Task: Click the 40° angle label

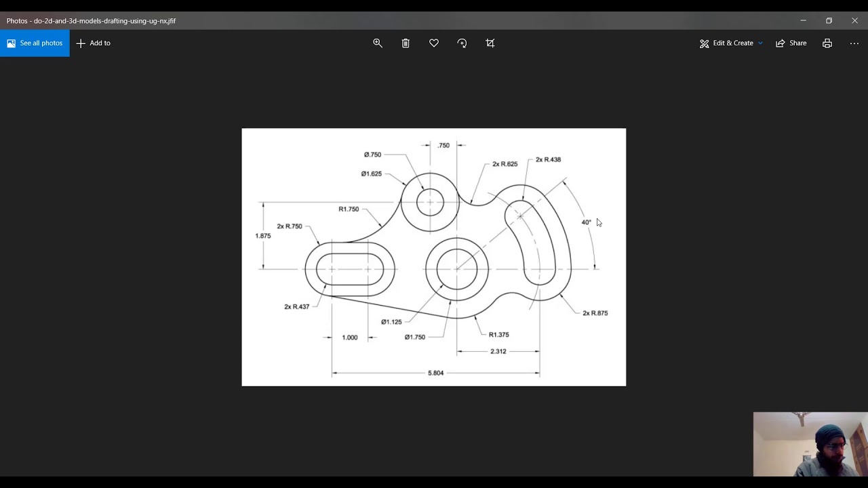Action: click(x=587, y=222)
